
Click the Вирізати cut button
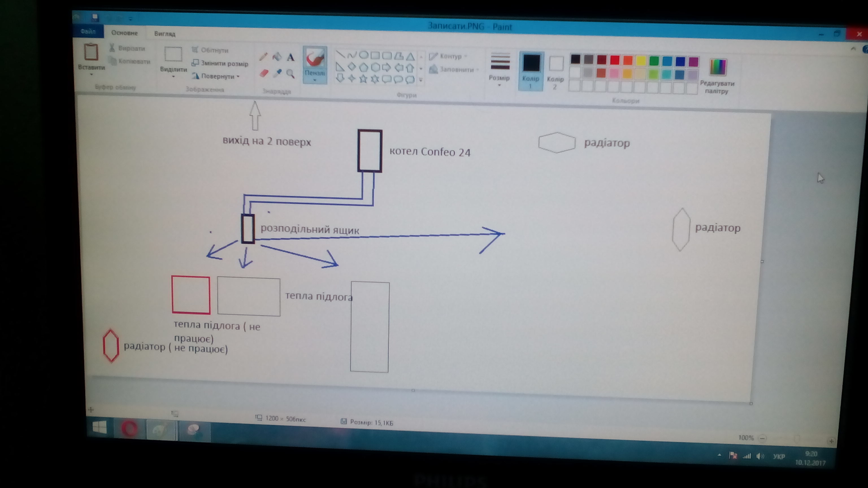[127, 48]
